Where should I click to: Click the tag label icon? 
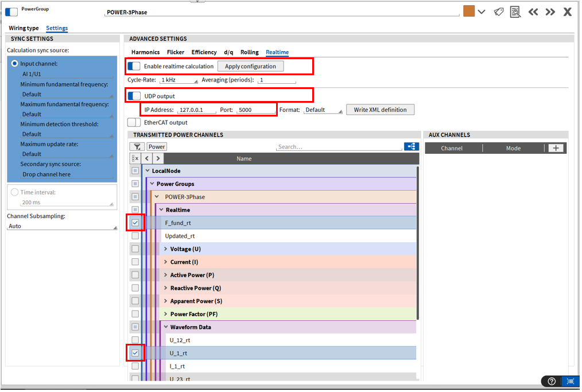pos(498,12)
